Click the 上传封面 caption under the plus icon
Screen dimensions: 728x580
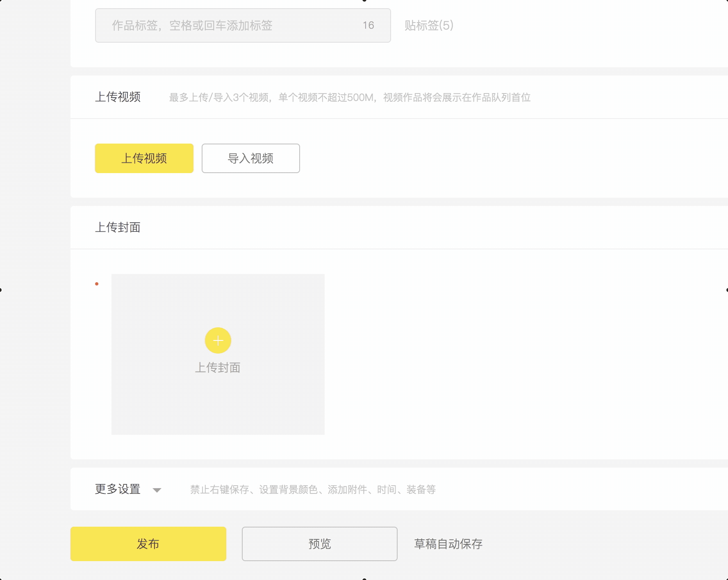(218, 368)
